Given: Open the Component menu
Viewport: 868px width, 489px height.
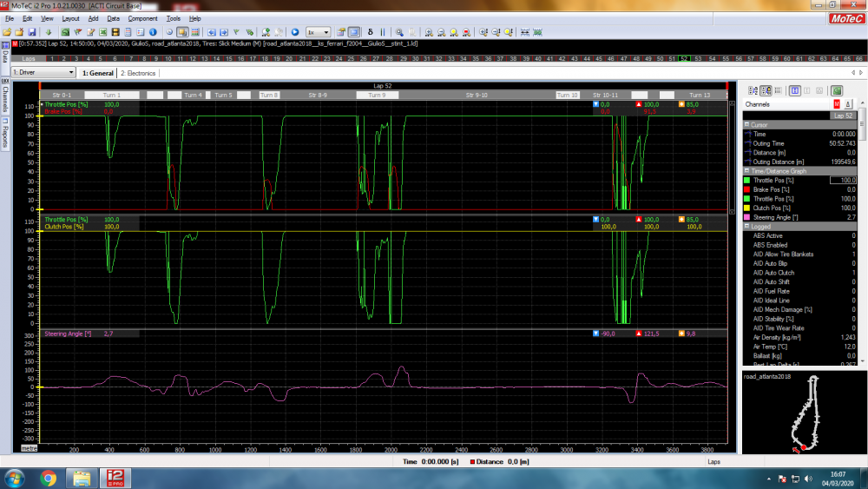Looking at the screenshot, I should pyautogui.click(x=143, y=18).
